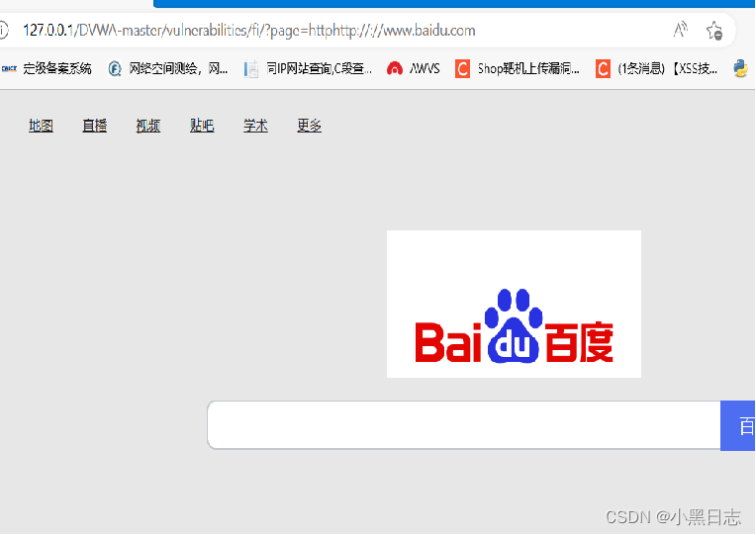Open the 学术 link
This screenshot has height=535, width=756.
coord(255,126)
